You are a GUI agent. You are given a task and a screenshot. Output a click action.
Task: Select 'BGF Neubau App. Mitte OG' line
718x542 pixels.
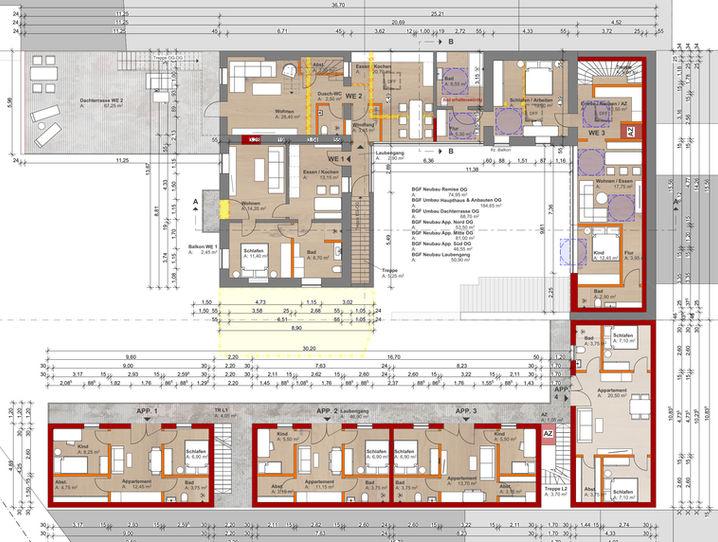442,233
